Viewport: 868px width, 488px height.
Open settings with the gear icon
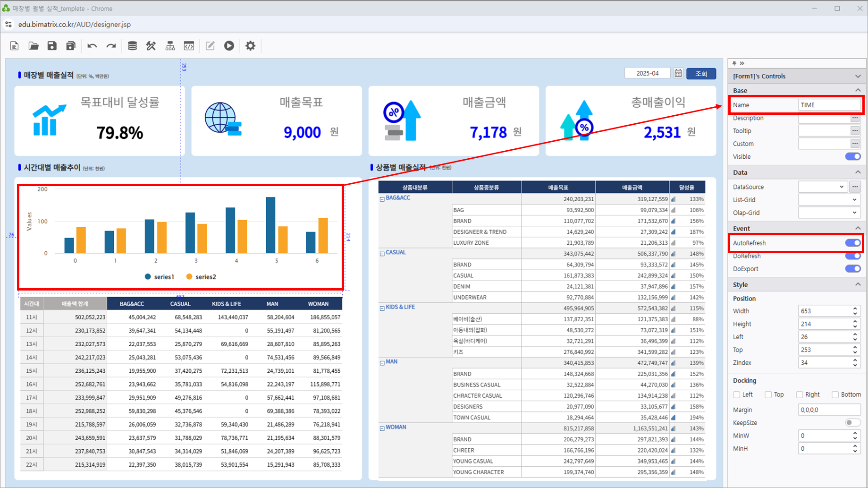coord(250,46)
